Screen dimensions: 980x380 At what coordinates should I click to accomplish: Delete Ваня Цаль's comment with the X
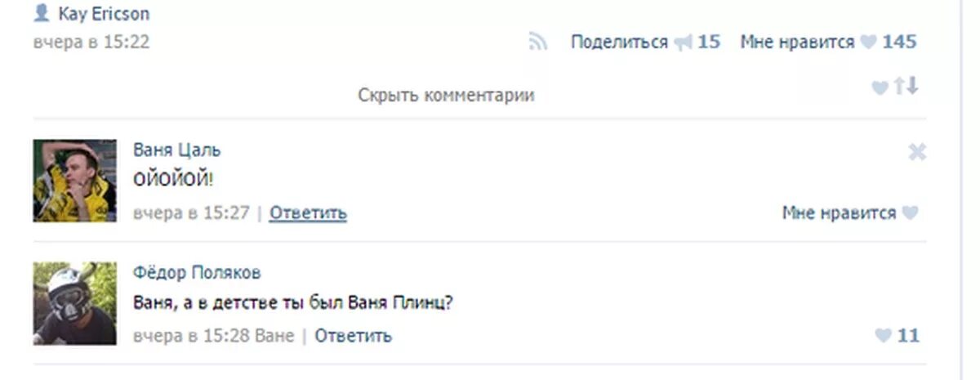point(917,151)
